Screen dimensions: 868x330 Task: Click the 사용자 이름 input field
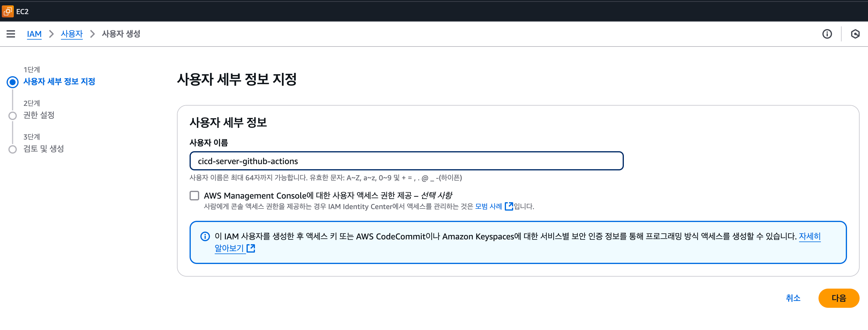pos(406,161)
